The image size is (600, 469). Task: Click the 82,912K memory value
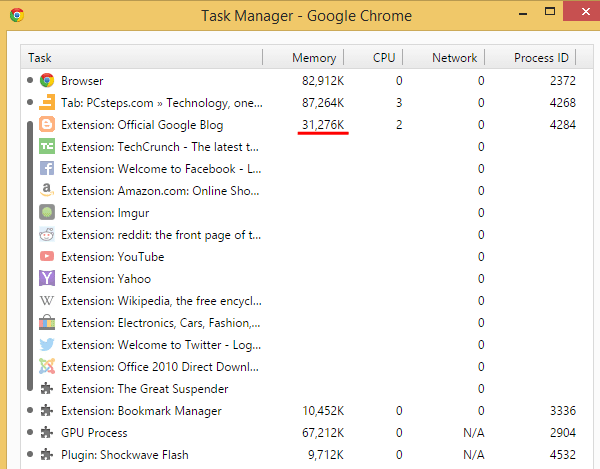[323, 81]
